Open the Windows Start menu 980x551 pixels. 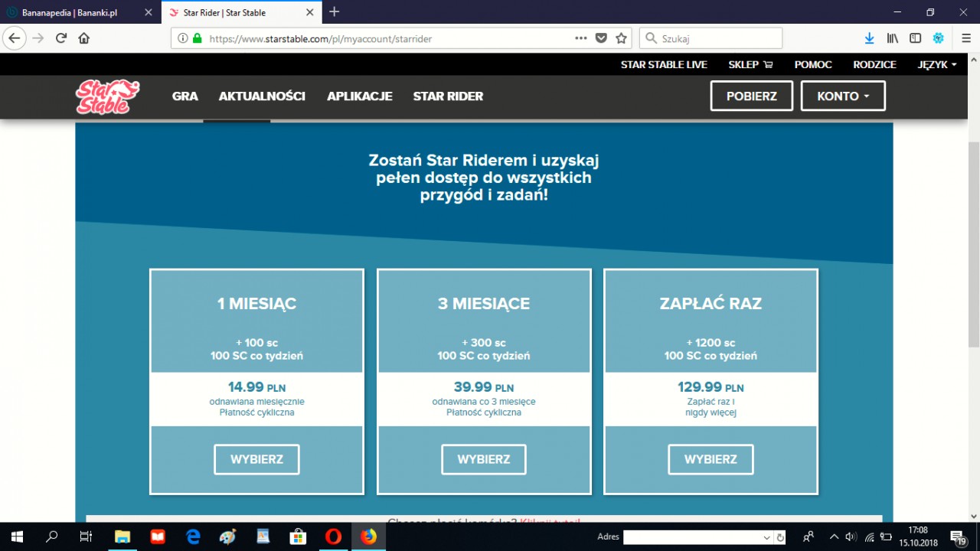coord(17,536)
